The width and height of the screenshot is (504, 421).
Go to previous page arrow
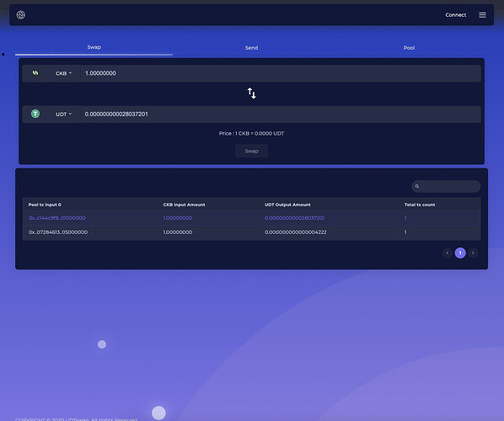(x=447, y=253)
